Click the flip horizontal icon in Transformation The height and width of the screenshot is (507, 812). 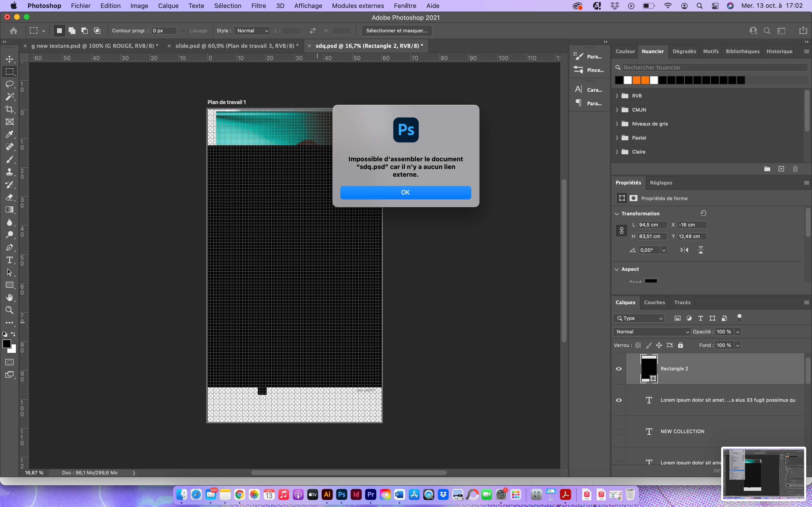tap(684, 250)
